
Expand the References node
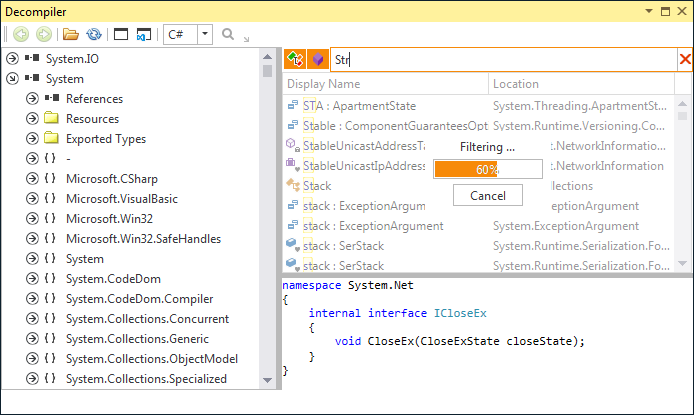pyautogui.click(x=32, y=98)
